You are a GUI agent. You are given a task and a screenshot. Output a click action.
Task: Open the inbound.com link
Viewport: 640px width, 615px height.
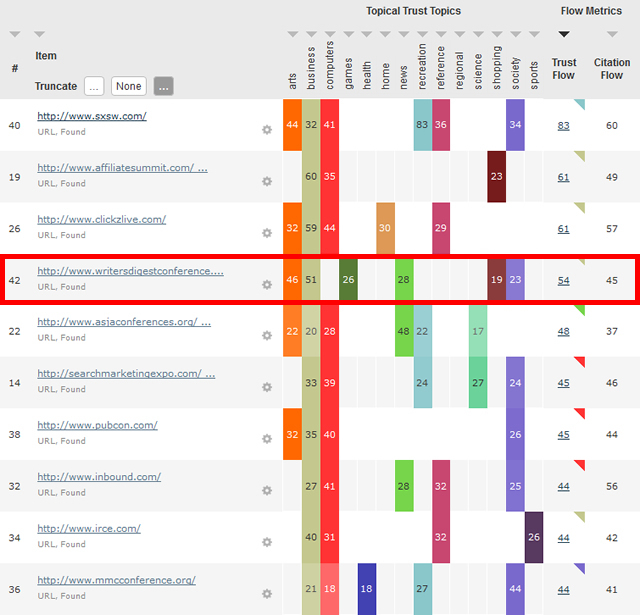[x=99, y=477]
